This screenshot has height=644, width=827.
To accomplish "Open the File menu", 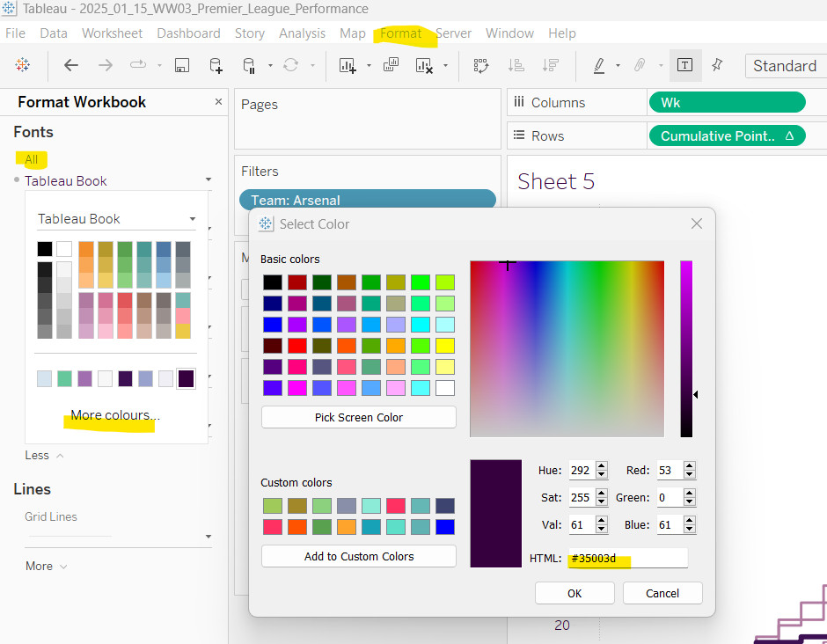I will click(x=15, y=33).
